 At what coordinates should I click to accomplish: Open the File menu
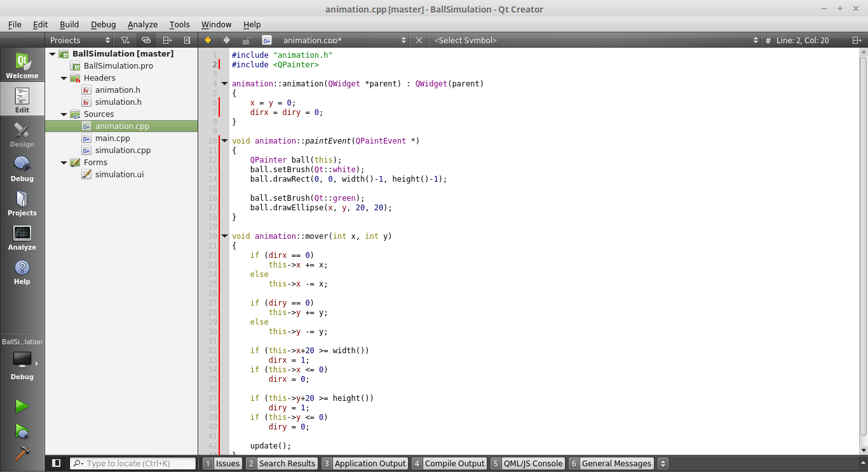[15, 24]
